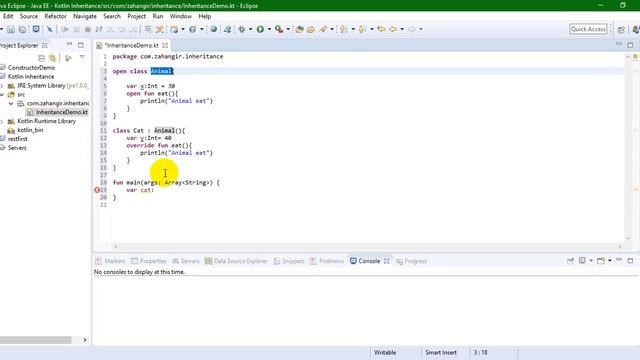Image resolution: width=640 pixels, height=360 pixels.
Task: Close the InheritanceDemo.kt editor tab
Action: (165, 45)
